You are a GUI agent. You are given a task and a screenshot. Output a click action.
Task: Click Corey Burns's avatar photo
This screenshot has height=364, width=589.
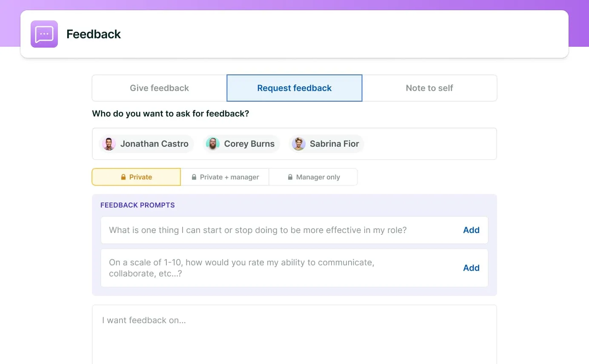pos(213,144)
